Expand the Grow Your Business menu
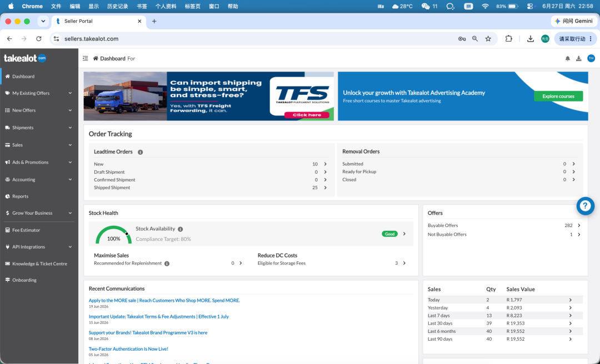 click(x=39, y=213)
